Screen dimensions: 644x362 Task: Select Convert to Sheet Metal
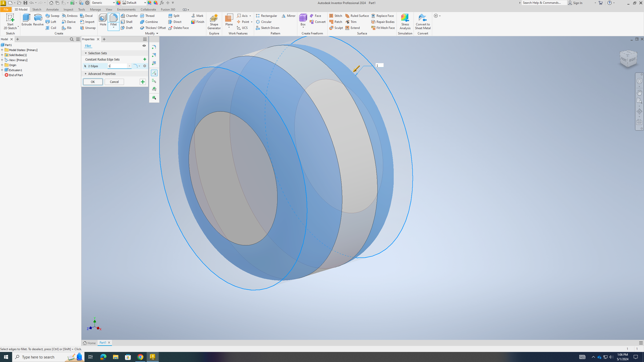point(423,21)
